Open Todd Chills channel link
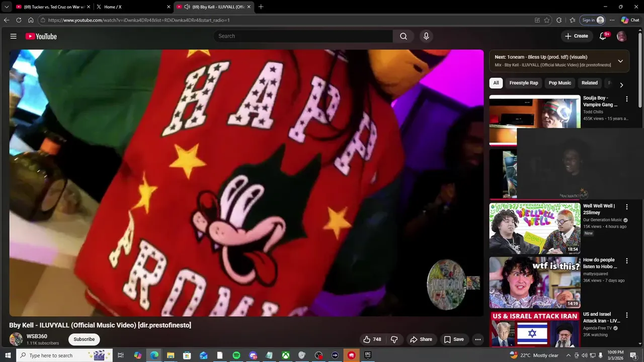644x362 pixels. [593, 112]
